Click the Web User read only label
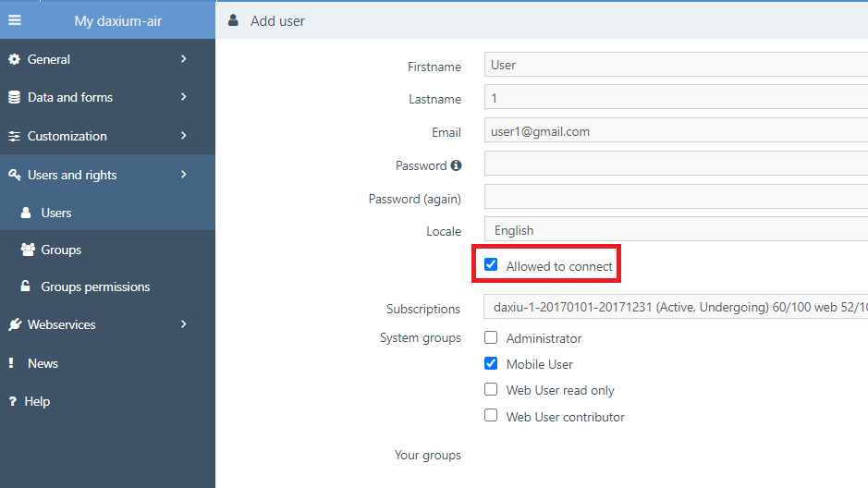Screen dimensions: 868x488 pyautogui.click(x=560, y=391)
